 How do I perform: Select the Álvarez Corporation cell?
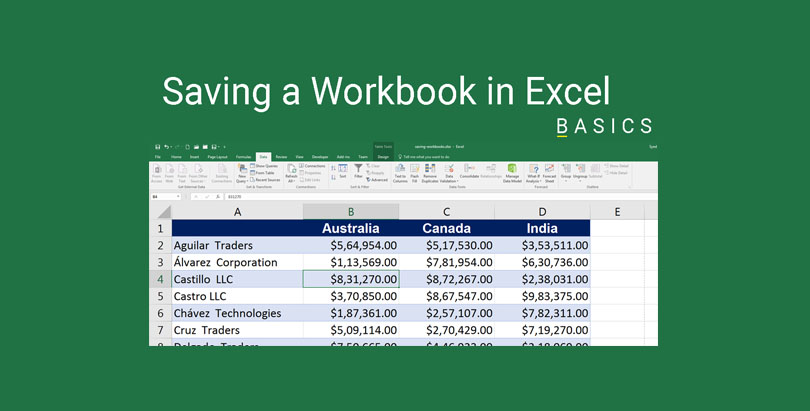[x=237, y=262]
